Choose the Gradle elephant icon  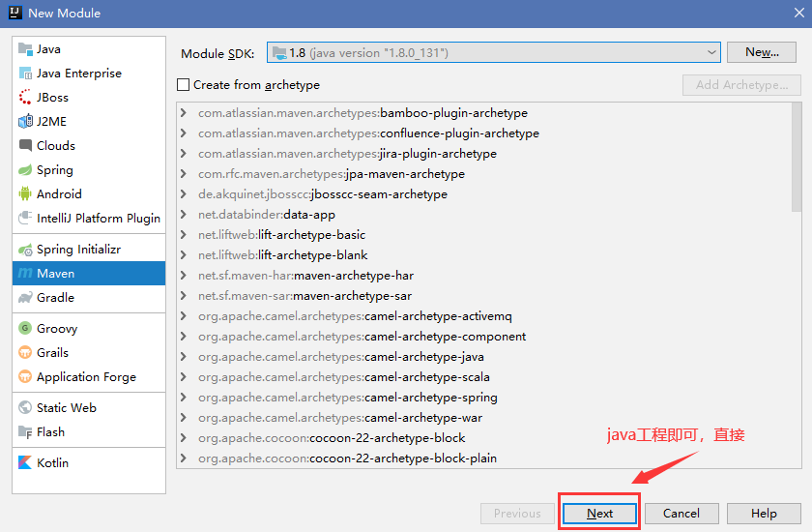pos(25,298)
